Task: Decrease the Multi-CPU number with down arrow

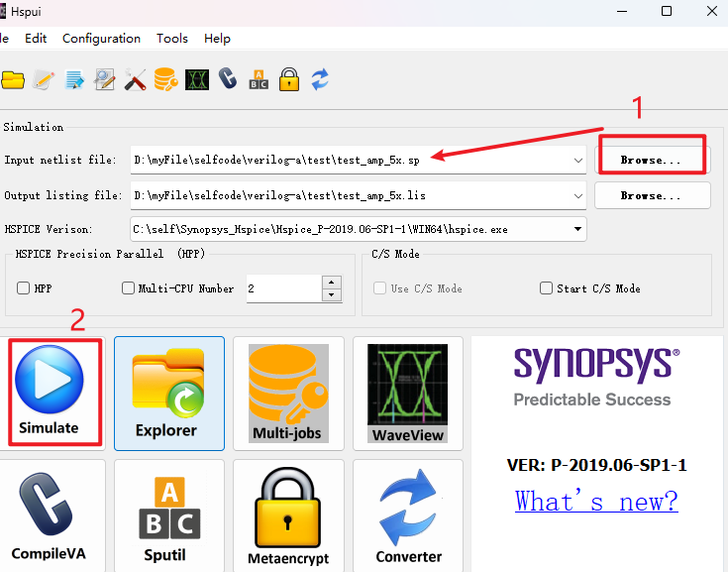Action: click(x=332, y=294)
